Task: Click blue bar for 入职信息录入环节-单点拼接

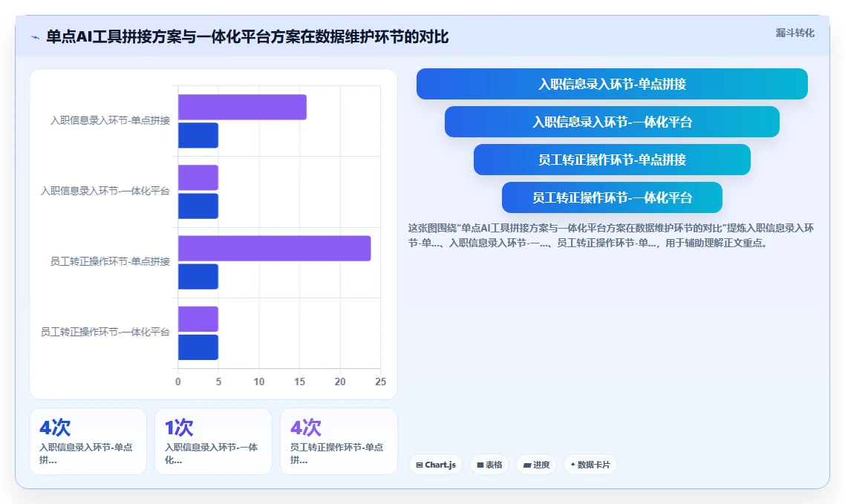Action: tap(198, 135)
